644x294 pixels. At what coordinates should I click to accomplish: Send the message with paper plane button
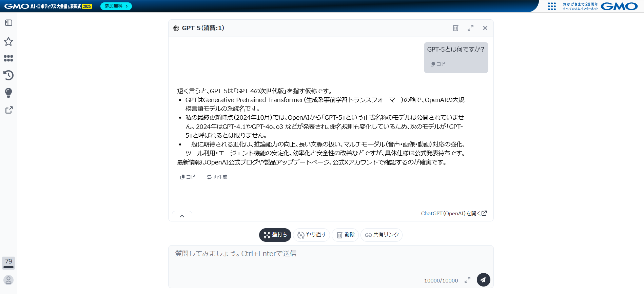(x=483, y=280)
